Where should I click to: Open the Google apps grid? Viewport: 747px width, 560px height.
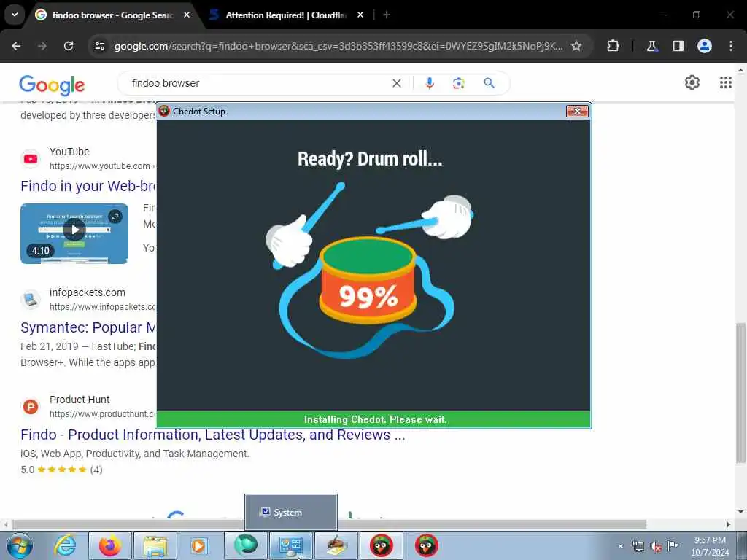(725, 82)
